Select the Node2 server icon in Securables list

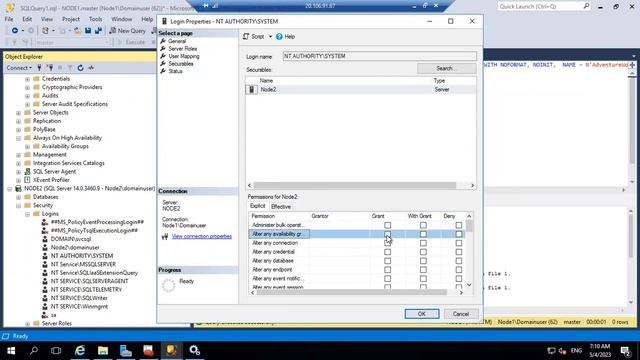(251, 89)
